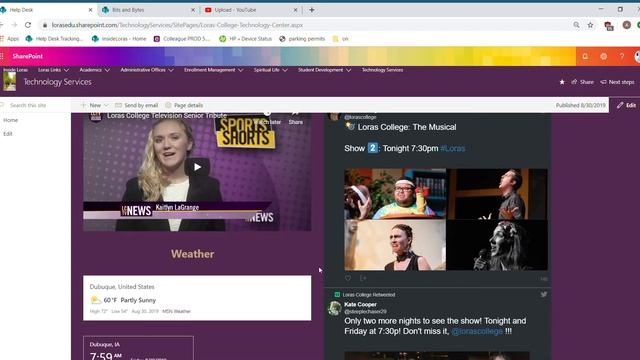Follow site using the star icon
This screenshot has height=360, width=640.
click(x=562, y=82)
